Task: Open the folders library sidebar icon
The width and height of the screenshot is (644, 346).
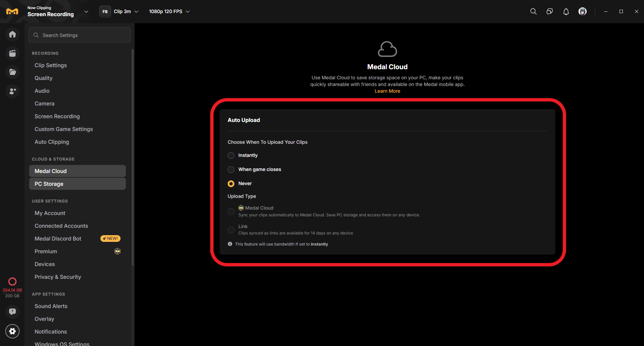Action: [x=12, y=72]
